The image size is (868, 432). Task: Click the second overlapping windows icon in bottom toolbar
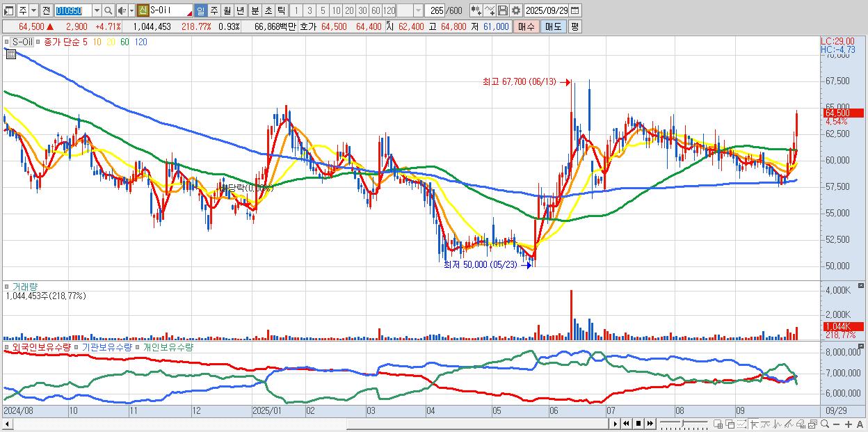click(x=730, y=424)
